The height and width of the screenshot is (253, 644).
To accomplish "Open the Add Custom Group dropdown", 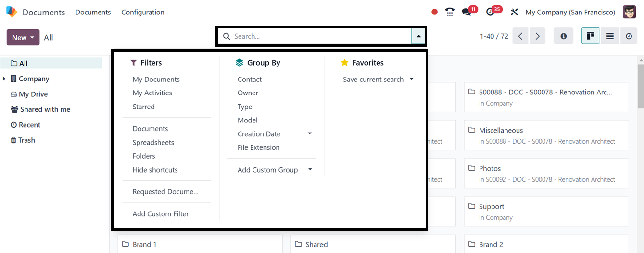I will pos(310,169).
